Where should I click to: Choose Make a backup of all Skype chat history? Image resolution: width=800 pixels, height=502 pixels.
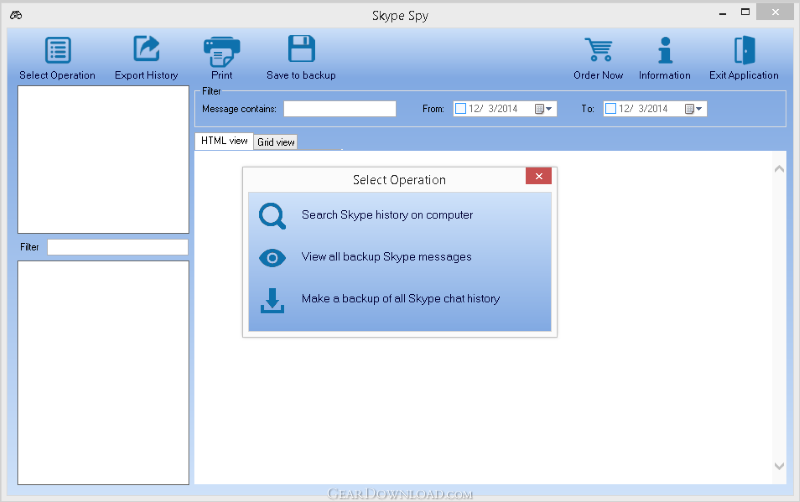tap(401, 298)
